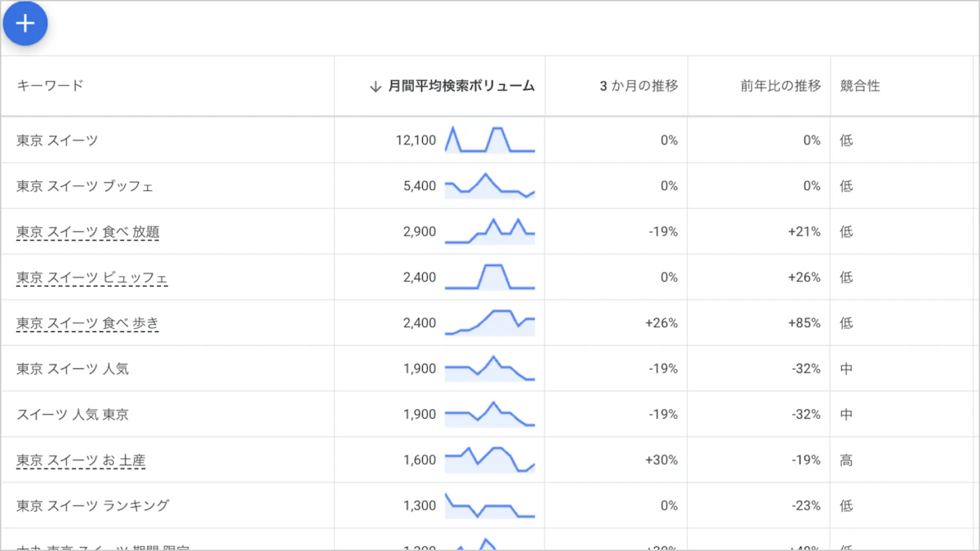Click the 12,100 search volume value

tap(416, 140)
